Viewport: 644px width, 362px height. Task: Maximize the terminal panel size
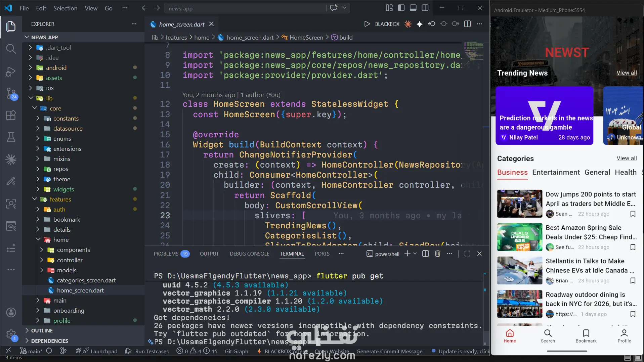tap(467, 254)
